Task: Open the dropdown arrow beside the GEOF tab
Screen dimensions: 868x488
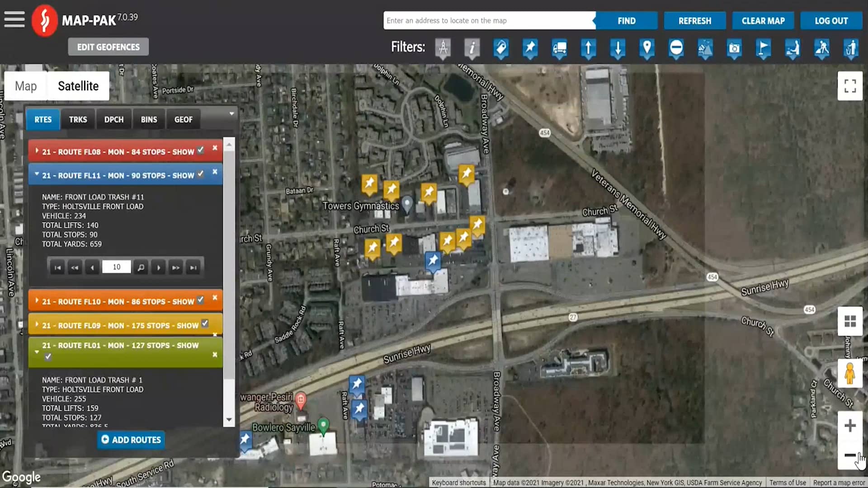Action: (231, 114)
